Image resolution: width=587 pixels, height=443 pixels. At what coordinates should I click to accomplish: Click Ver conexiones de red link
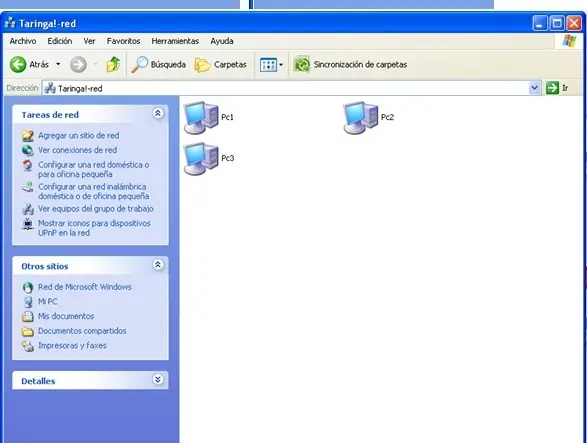pyautogui.click(x=77, y=150)
